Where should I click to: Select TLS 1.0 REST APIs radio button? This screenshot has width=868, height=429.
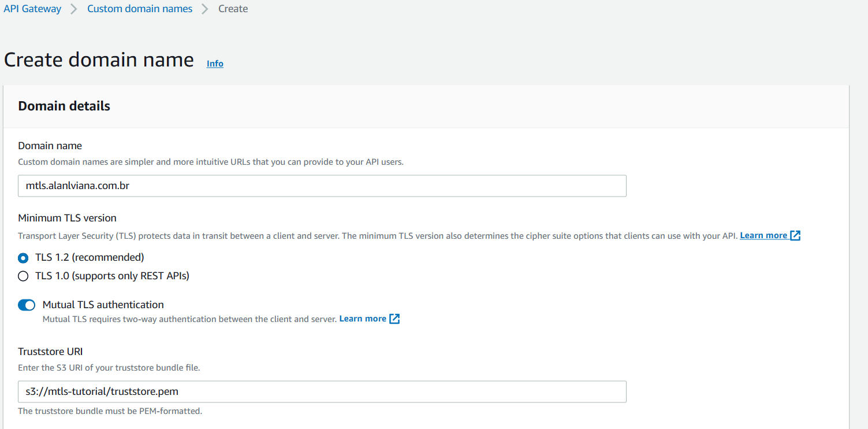point(23,276)
